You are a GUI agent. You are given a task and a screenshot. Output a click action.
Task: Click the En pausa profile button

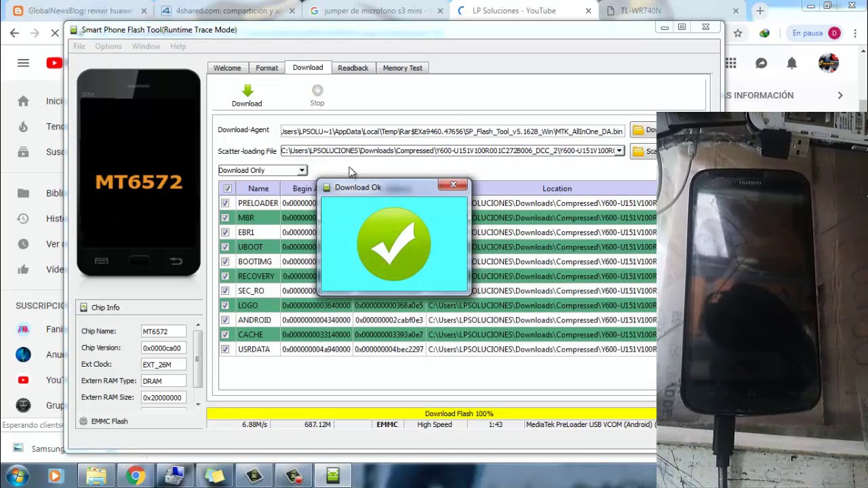[816, 33]
